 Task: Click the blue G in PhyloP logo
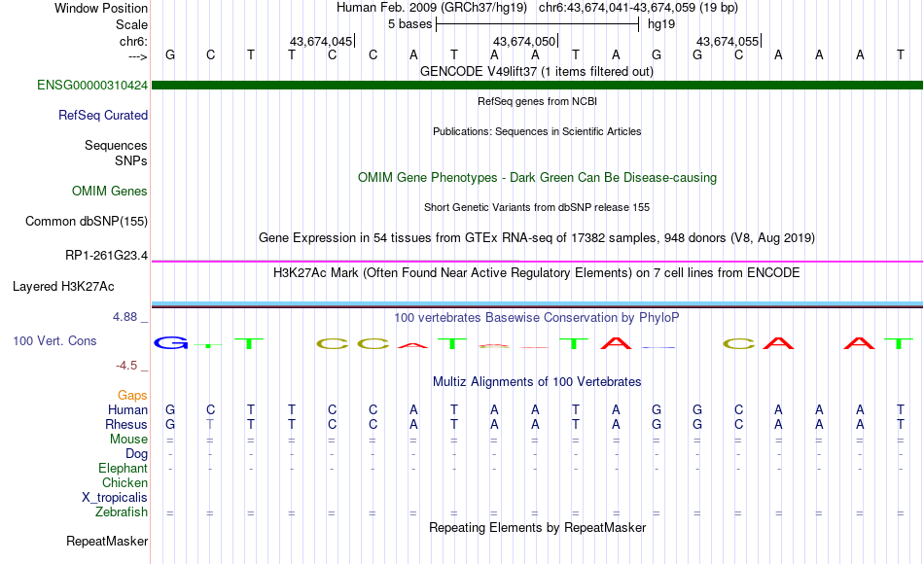[x=171, y=342]
